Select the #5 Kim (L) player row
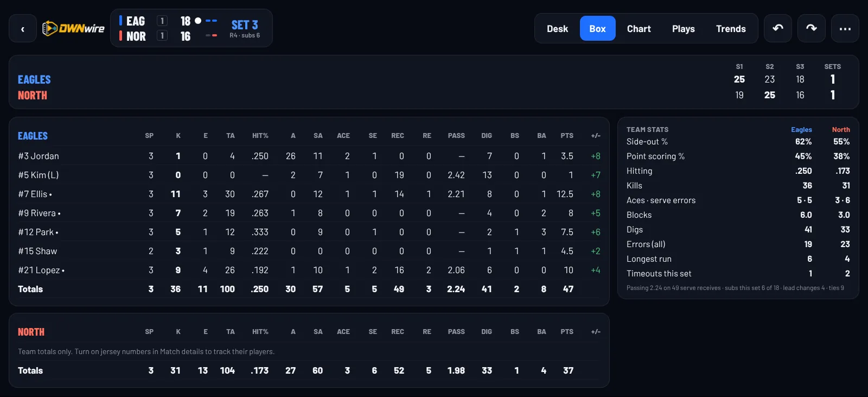 pyautogui.click(x=309, y=175)
